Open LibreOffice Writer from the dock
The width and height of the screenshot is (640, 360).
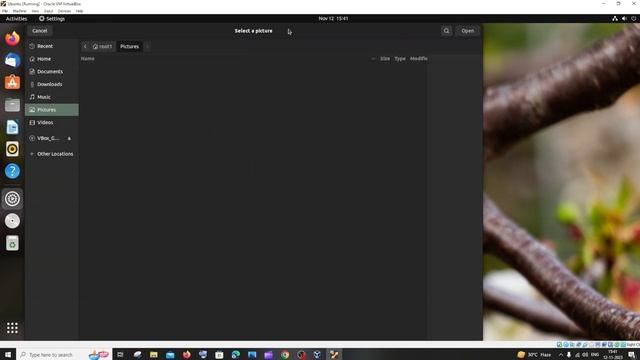coord(12,127)
